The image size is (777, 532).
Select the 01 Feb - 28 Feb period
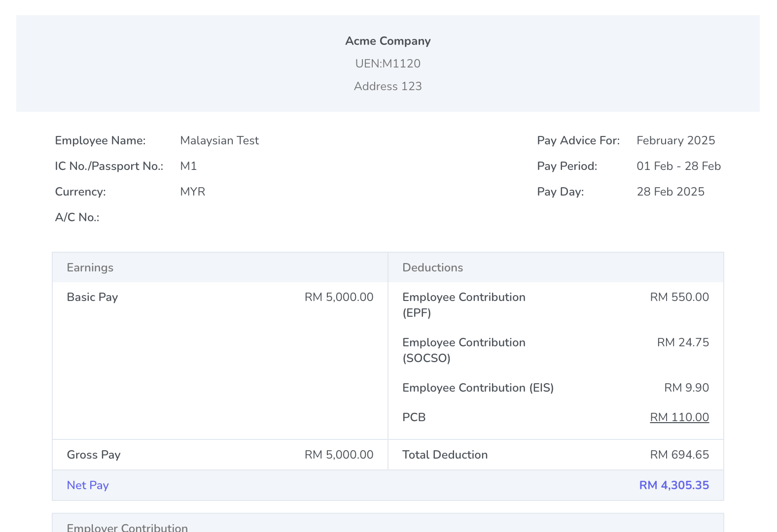[x=679, y=166]
